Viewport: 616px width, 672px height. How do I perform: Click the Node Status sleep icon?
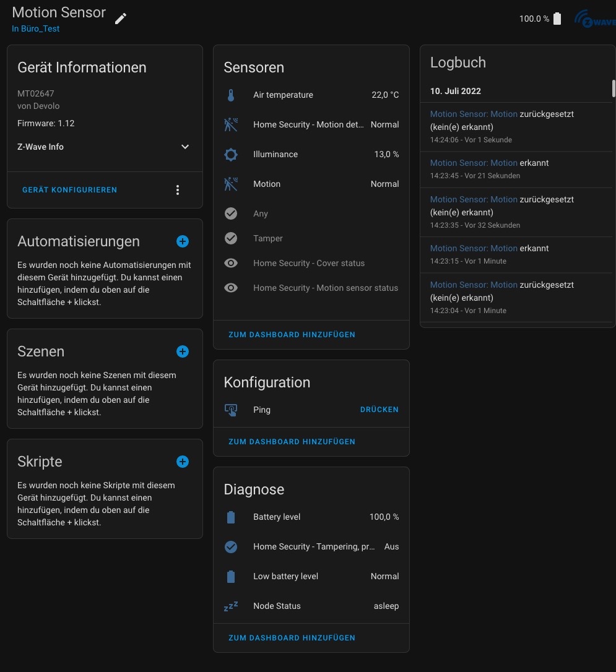(x=231, y=606)
